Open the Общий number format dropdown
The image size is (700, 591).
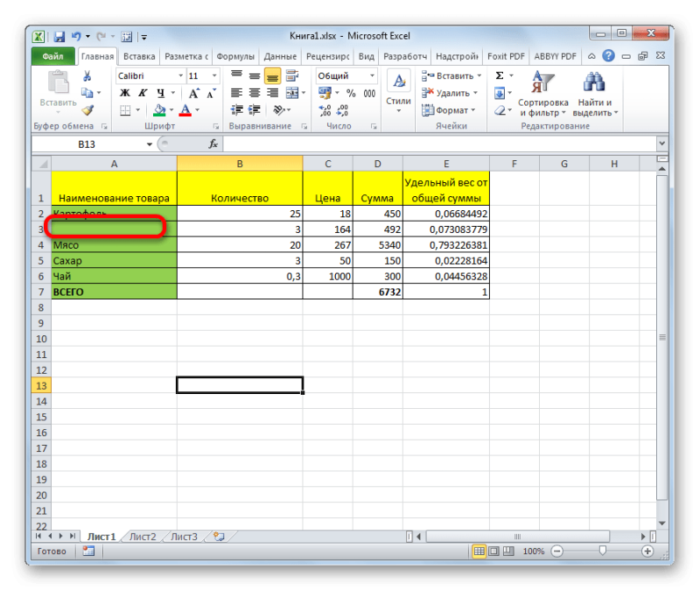click(372, 76)
